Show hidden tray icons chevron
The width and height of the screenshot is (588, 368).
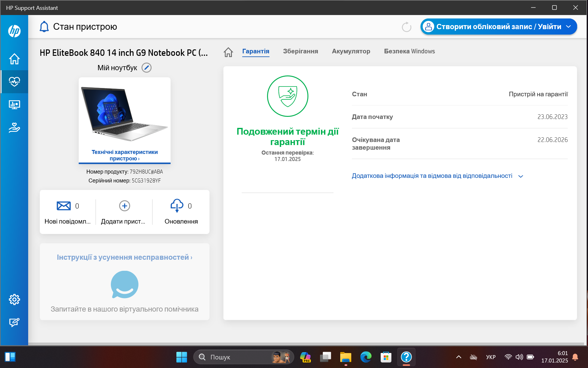(x=458, y=357)
